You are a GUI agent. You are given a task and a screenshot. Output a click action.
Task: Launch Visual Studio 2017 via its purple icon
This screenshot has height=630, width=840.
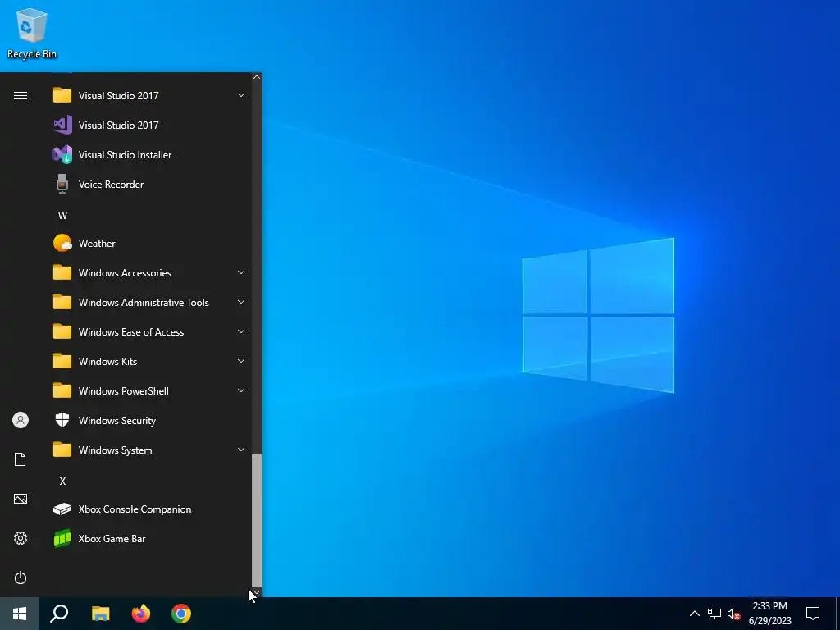62,125
